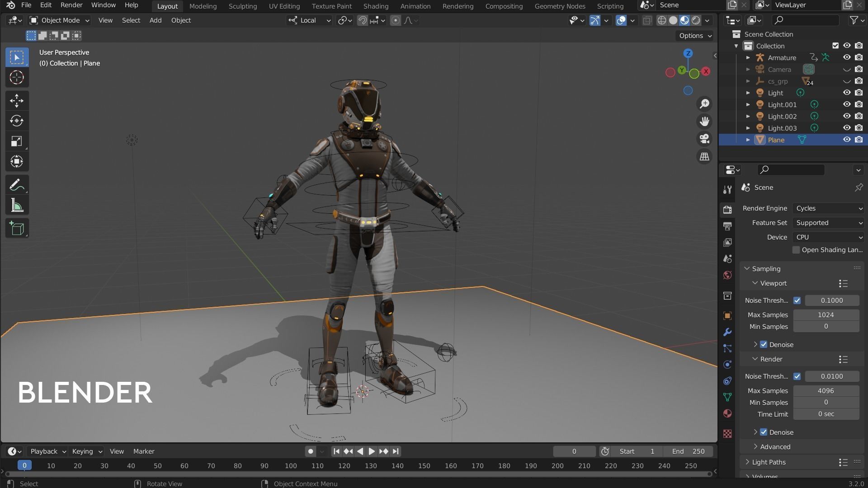Select the Move tool
868x488 pixels.
click(x=17, y=101)
